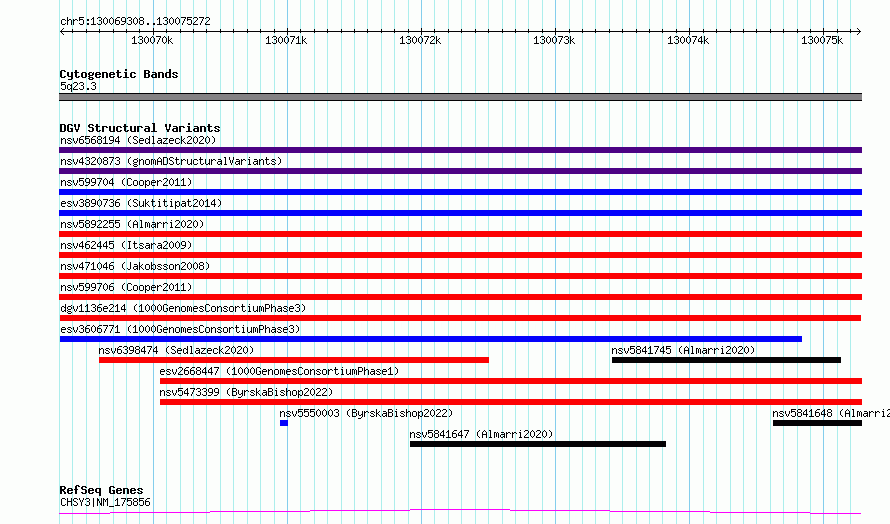Click the esv3606771 blue variant bar
Viewport: 890px width, 524px height.
(x=430, y=339)
